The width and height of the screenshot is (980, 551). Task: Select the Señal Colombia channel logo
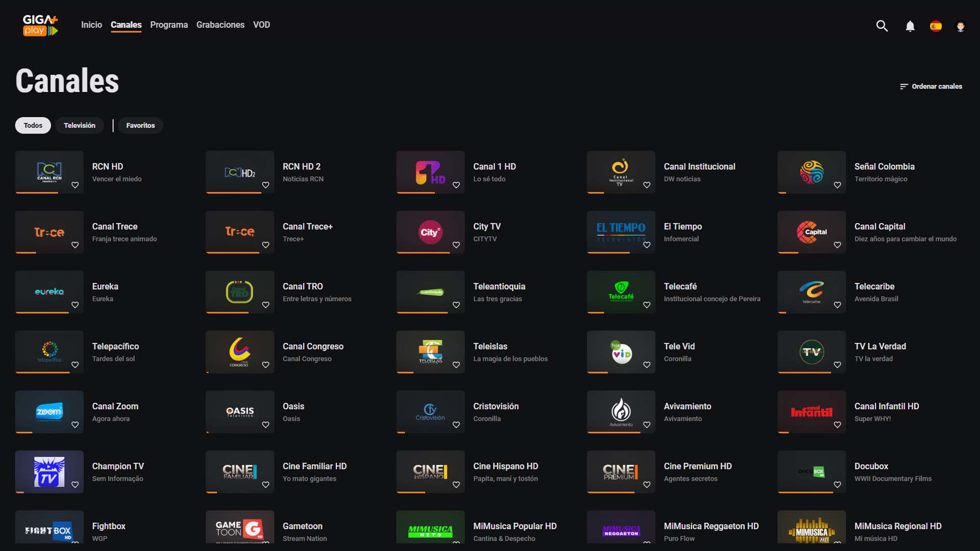[x=812, y=172]
